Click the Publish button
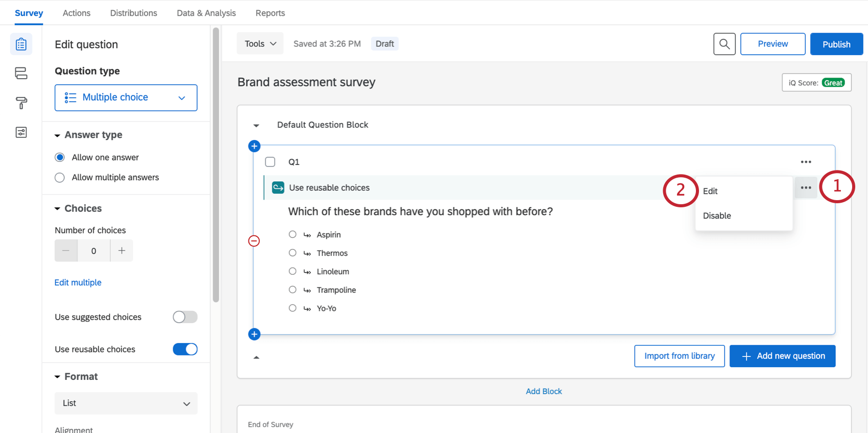Screen dimensions: 868x433 click(x=836, y=44)
